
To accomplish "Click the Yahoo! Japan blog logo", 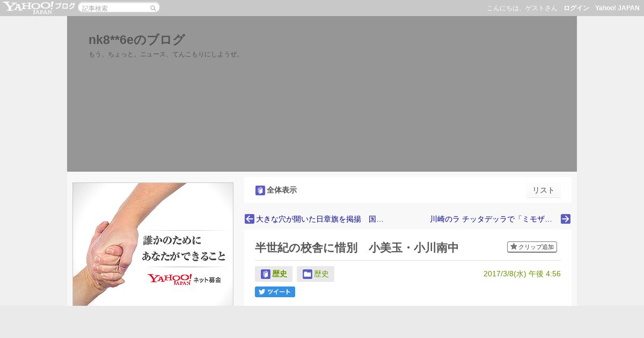I will [39, 8].
